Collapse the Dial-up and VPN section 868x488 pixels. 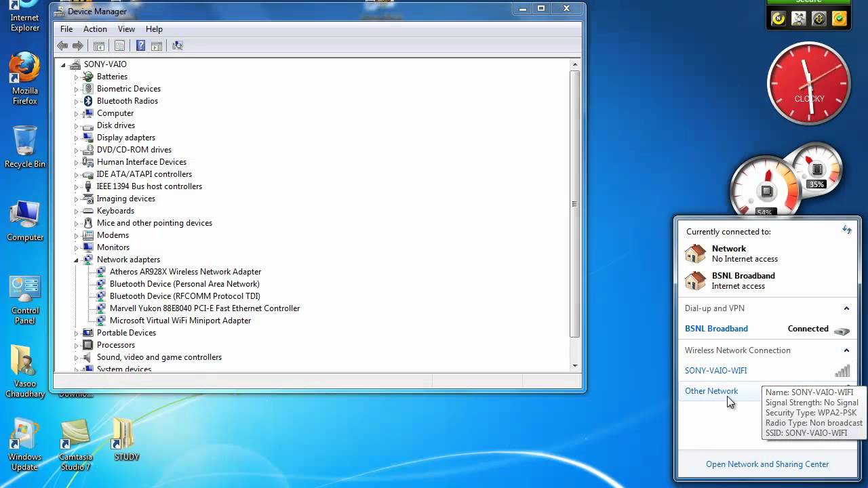pyautogui.click(x=846, y=308)
